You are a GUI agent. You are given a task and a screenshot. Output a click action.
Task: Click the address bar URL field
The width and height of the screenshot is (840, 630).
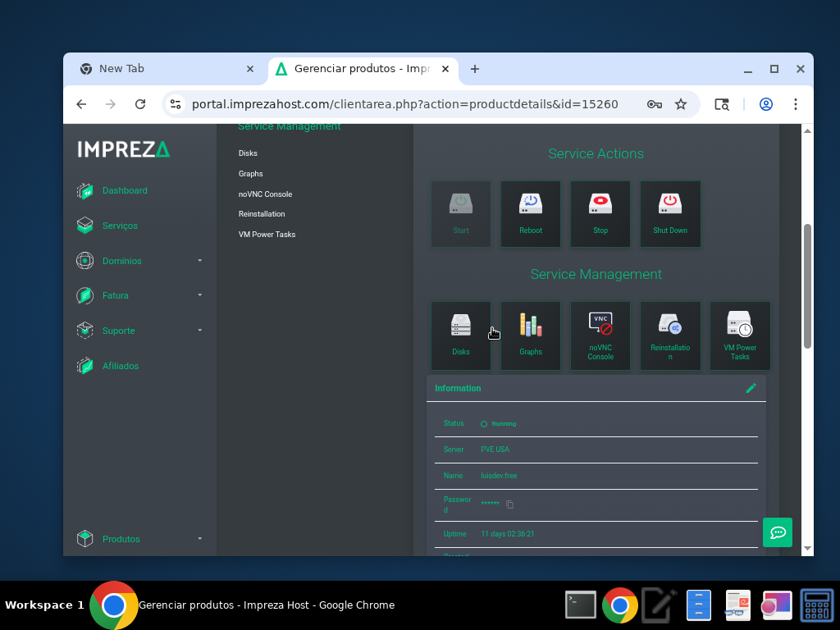(405, 104)
